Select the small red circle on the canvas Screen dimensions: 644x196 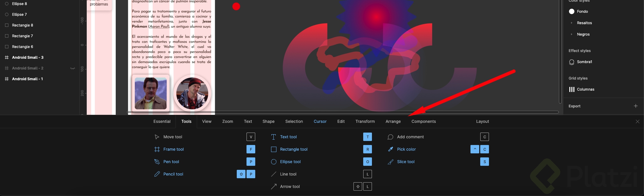[236, 6]
